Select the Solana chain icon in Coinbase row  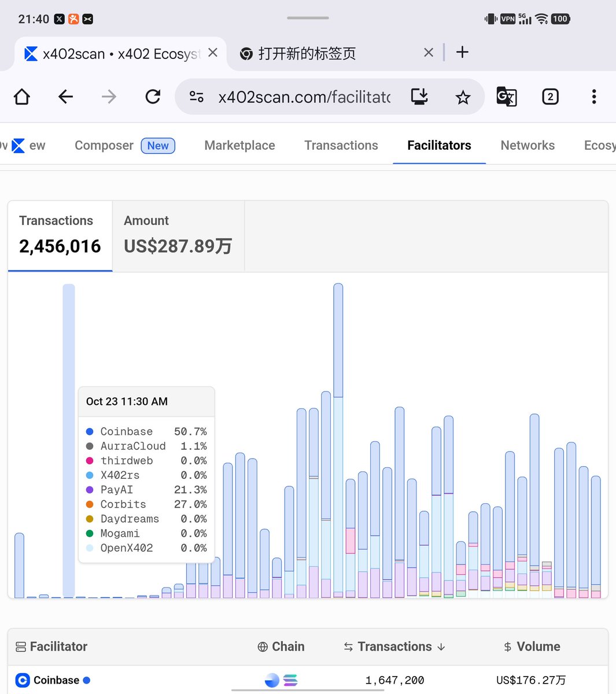tap(291, 680)
